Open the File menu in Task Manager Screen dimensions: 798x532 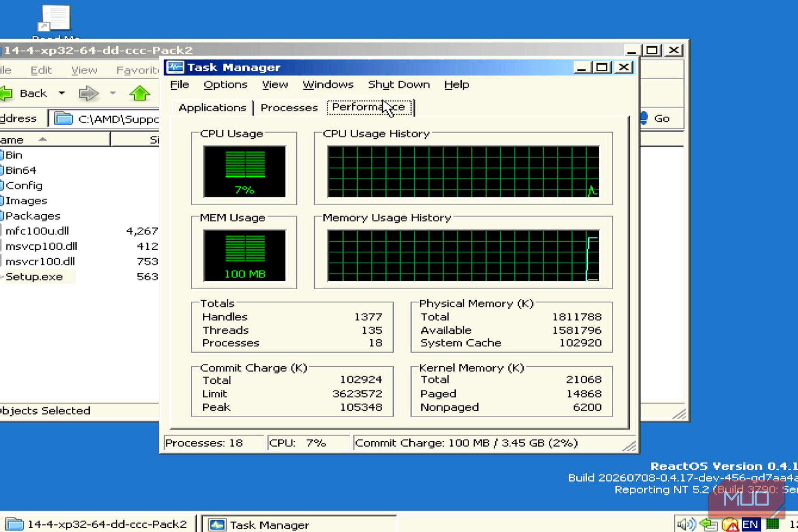click(179, 84)
